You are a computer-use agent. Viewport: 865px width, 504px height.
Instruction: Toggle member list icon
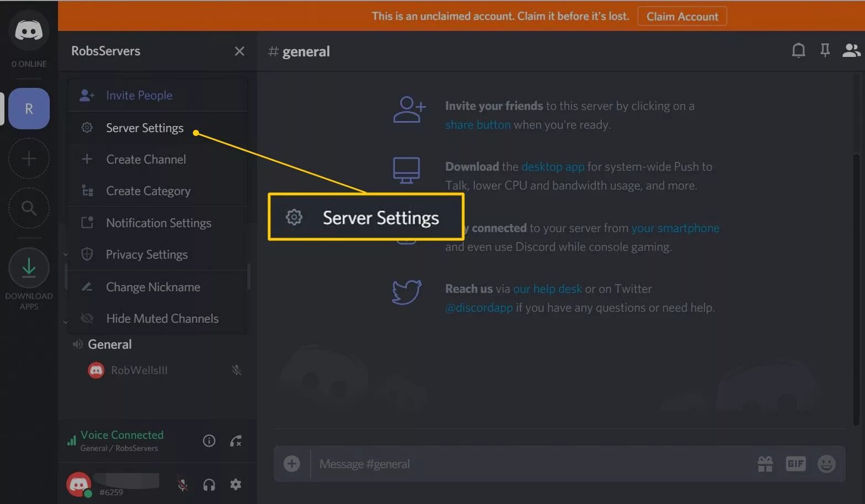851,50
